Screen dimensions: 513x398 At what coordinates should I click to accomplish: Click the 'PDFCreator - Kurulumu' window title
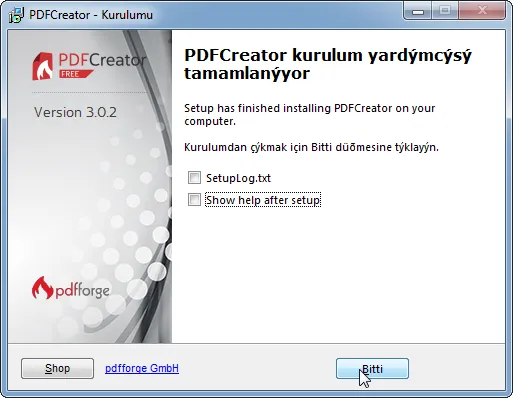point(91,15)
